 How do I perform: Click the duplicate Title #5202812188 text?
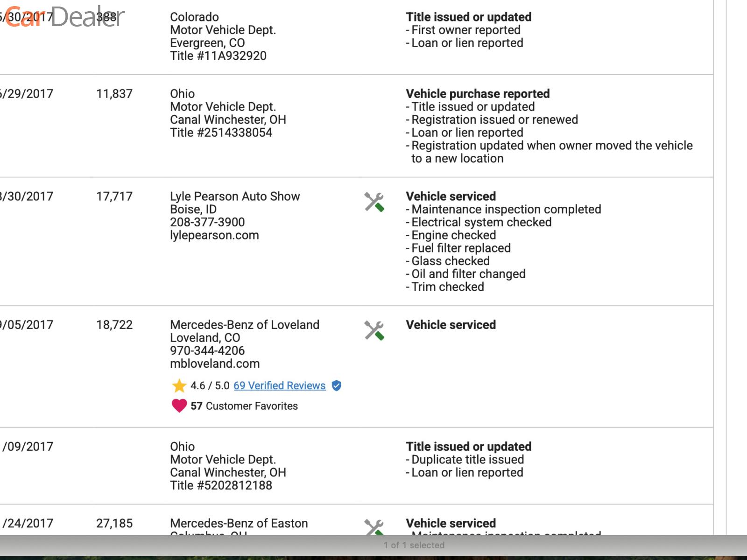tap(221, 485)
